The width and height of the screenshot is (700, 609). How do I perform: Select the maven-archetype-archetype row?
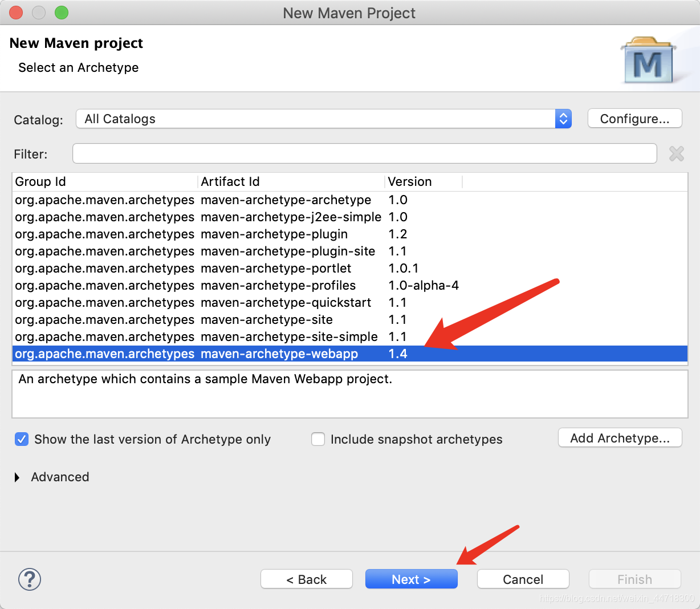point(350,200)
